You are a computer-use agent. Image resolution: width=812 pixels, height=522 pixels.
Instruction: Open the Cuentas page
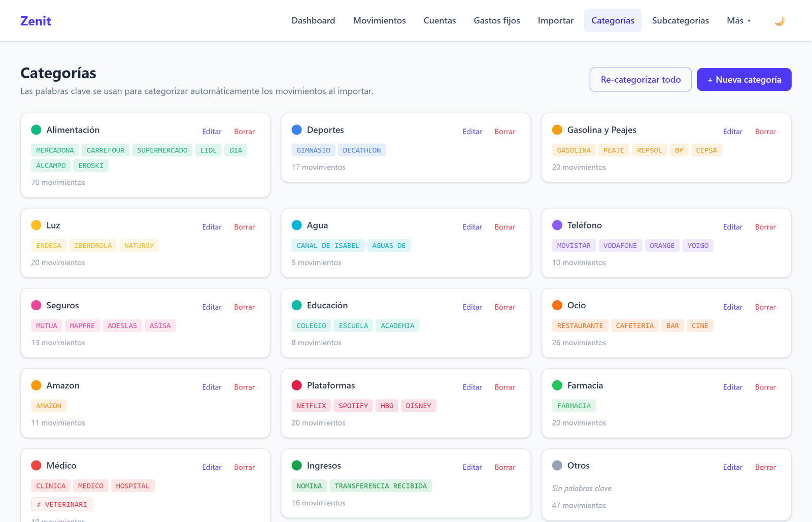click(439, 20)
